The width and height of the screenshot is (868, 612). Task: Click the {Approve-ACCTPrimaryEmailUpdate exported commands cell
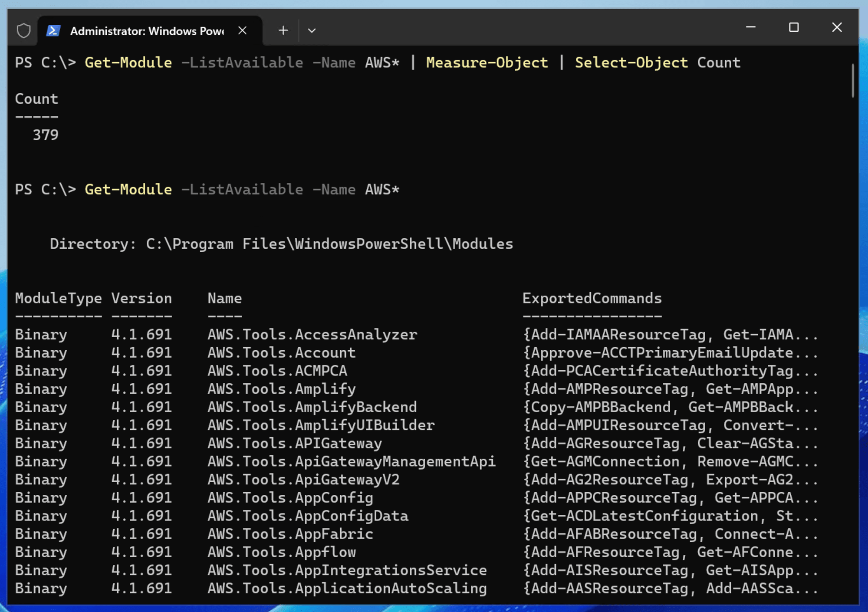[x=670, y=353]
